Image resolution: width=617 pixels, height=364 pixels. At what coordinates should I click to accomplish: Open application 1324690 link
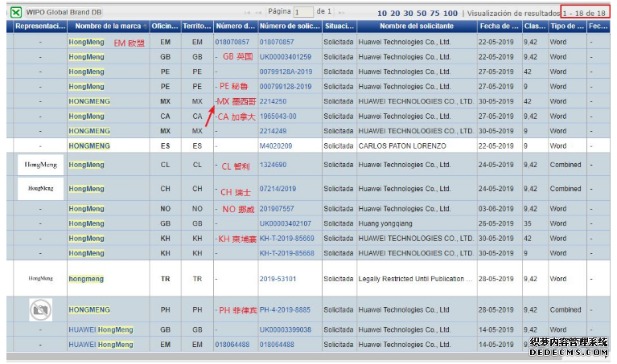tap(273, 165)
